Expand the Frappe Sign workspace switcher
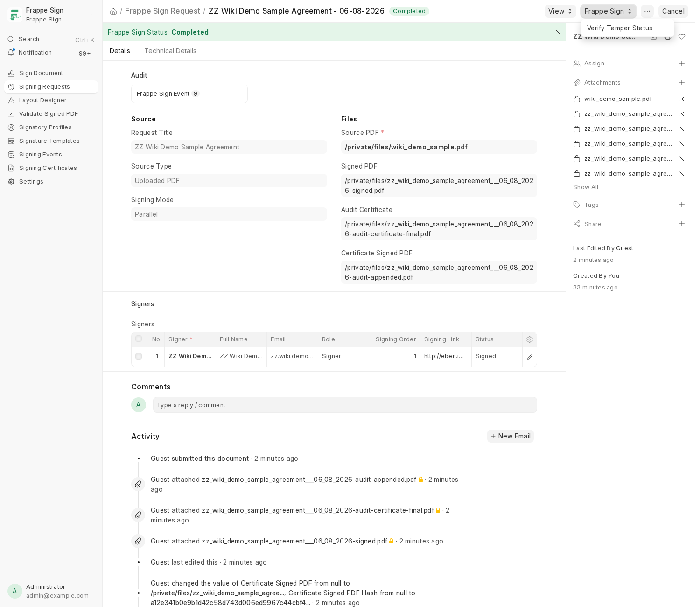 tap(91, 15)
